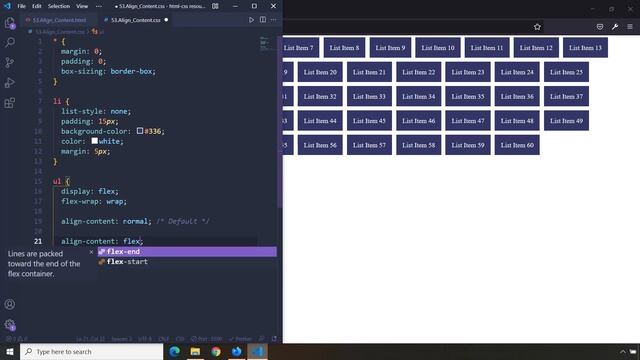The height and width of the screenshot is (360, 640).
Task: Open the Windows Start menu
Action: tap(10, 351)
